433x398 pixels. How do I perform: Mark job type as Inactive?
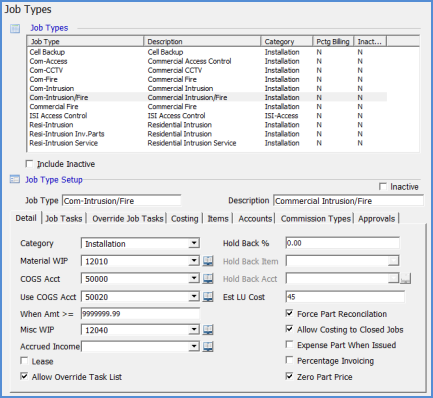(383, 186)
